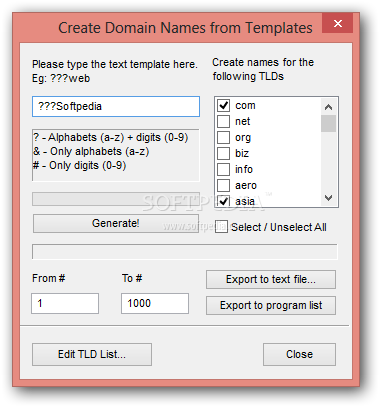Tick the org TLD checkbox
380x407 pixels.
click(223, 137)
